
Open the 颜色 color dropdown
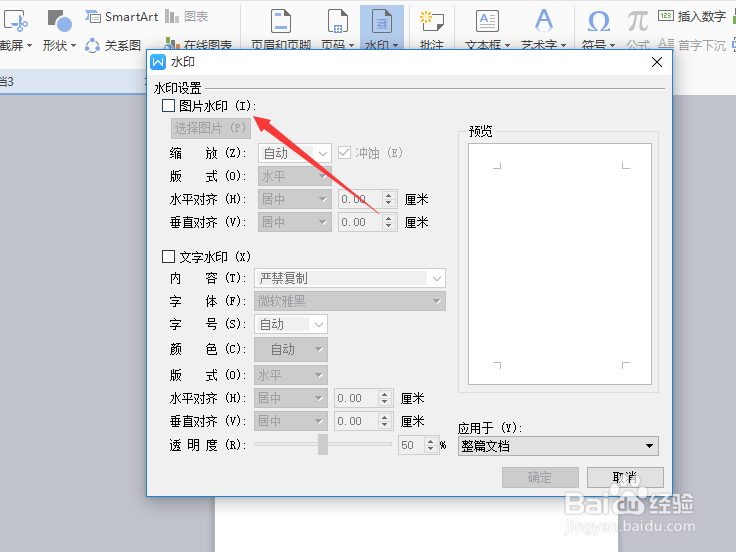pyautogui.click(x=291, y=349)
